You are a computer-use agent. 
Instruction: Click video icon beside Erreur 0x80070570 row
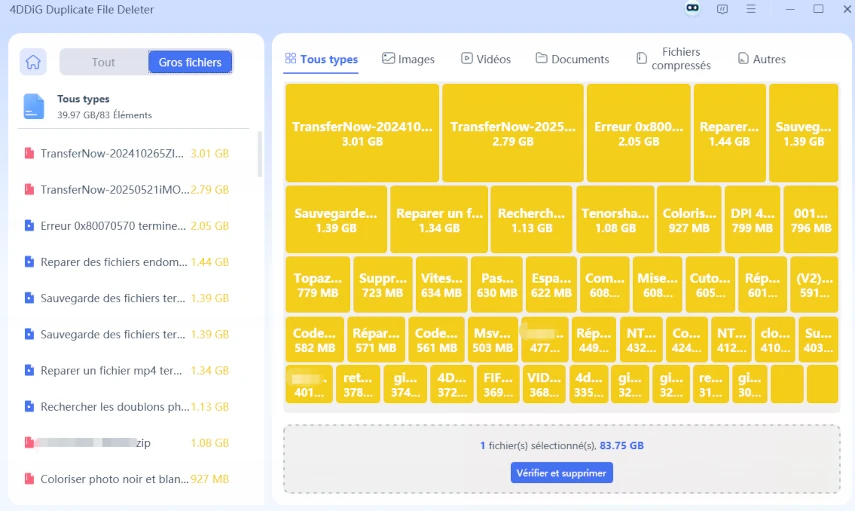pyautogui.click(x=29, y=226)
